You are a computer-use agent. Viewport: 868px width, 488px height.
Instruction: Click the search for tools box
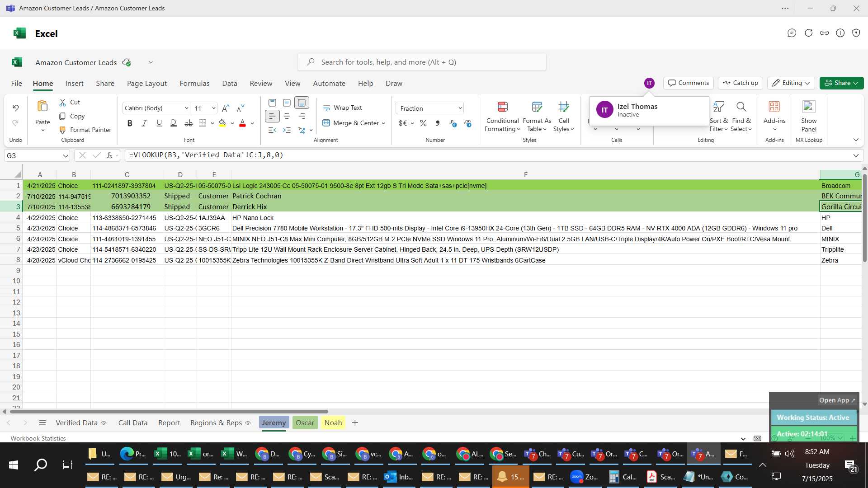tap(421, 62)
